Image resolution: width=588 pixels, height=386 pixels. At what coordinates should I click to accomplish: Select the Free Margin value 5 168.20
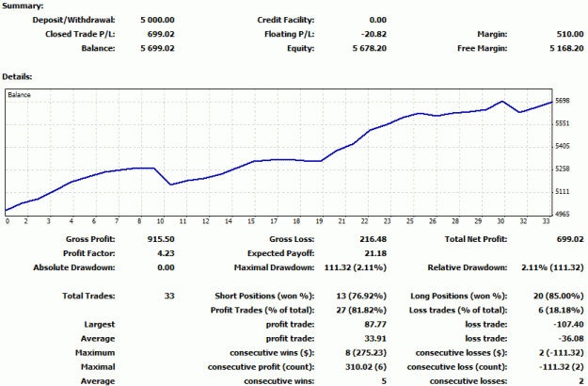(x=566, y=48)
